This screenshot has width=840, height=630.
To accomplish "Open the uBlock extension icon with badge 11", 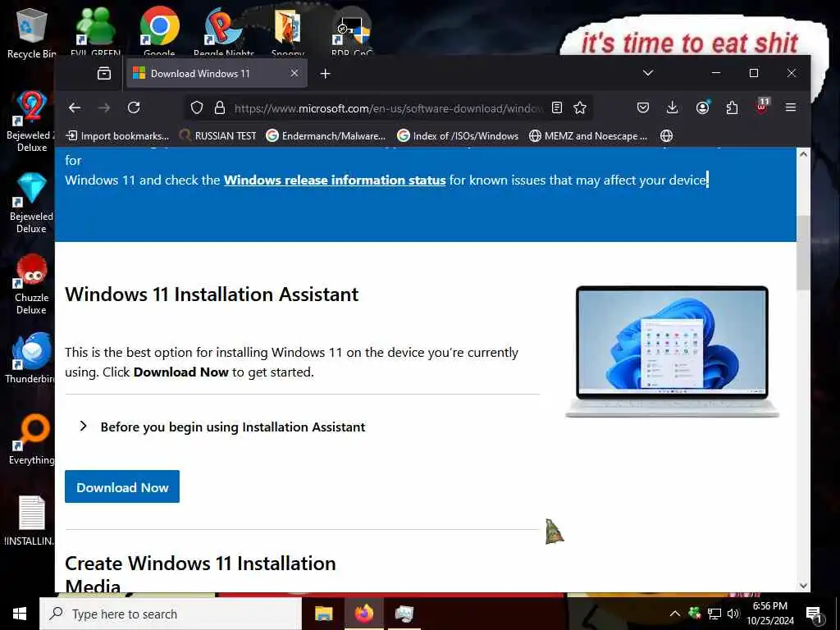I will point(762,106).
